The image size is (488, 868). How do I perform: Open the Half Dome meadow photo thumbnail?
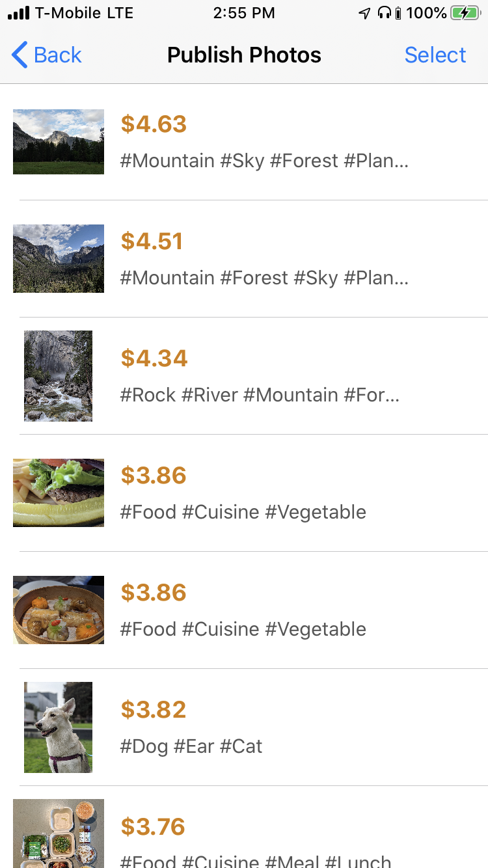(59, 142)
